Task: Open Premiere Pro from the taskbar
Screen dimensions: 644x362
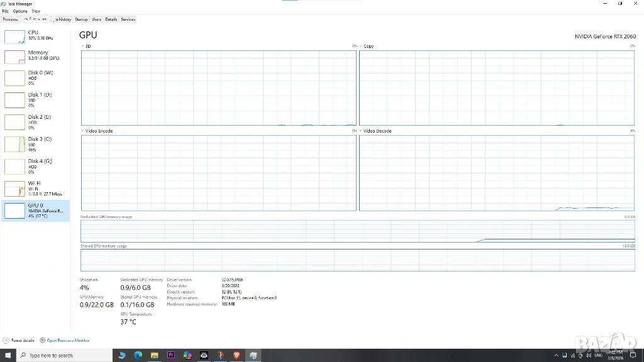Action: (x=170, y=355)
